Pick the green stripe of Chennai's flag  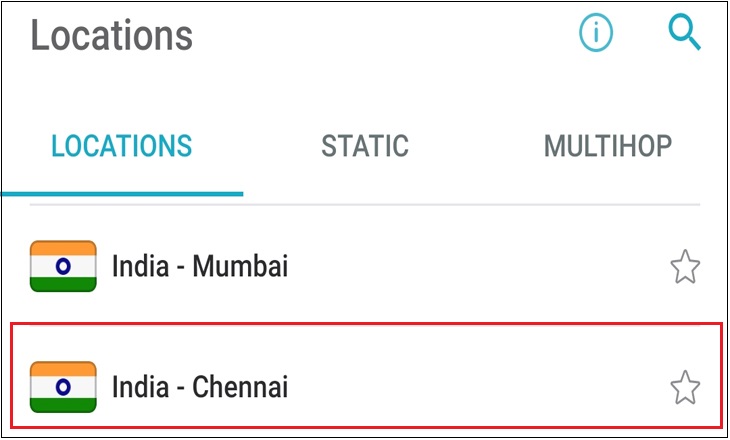pos(63,405)
